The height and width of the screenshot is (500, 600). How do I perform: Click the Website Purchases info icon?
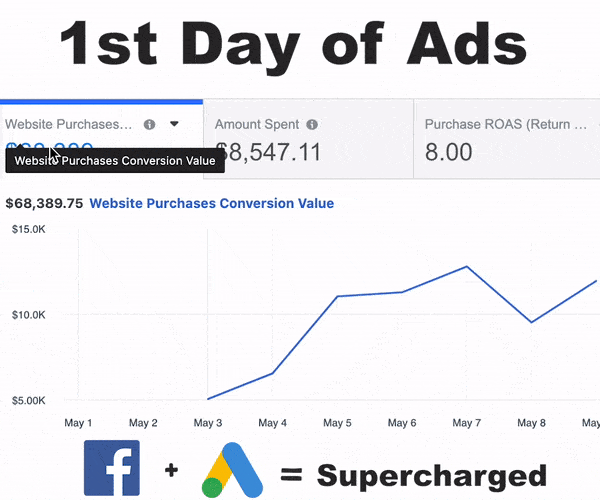click(x=149, y=124)
